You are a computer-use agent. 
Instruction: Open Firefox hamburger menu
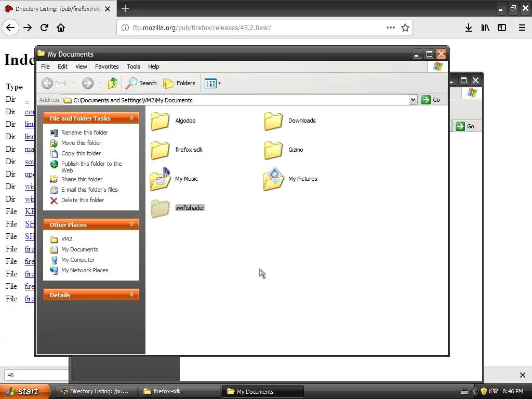[522, 28]
